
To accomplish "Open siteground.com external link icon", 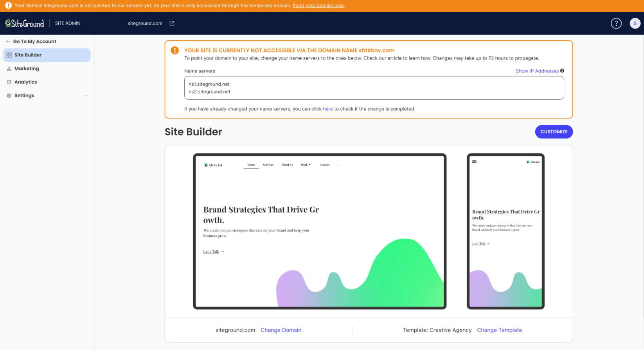I will [172, 23].
